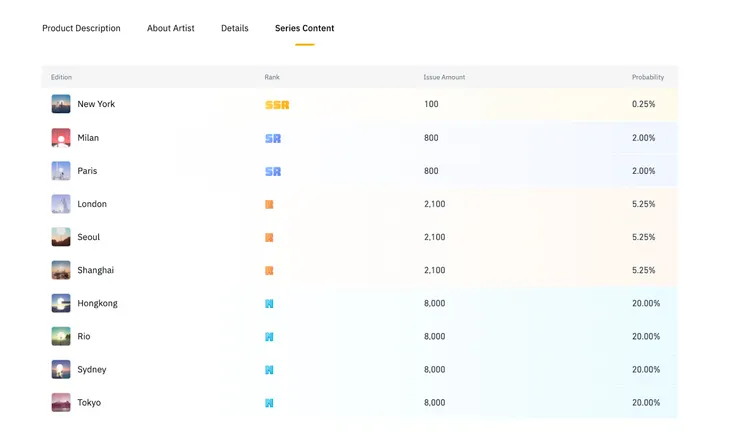Click the orange R badge for London
The image size is (740, 445).
coord(269,204)
